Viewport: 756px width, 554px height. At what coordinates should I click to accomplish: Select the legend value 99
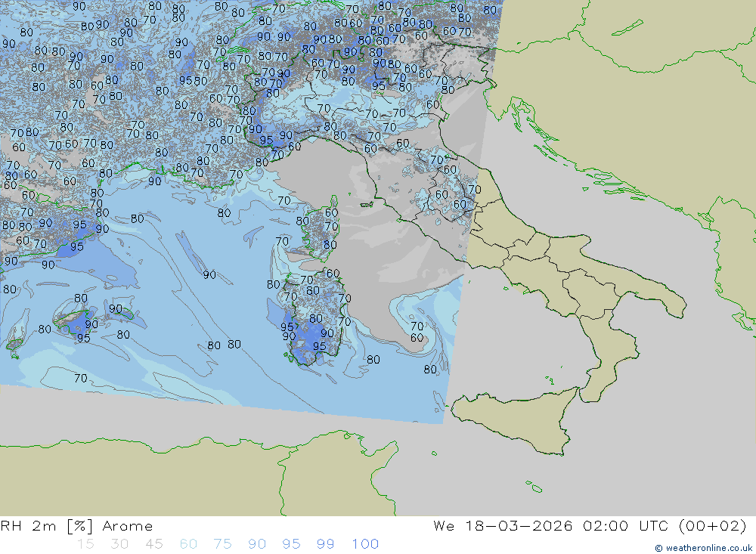coord(325,544)
